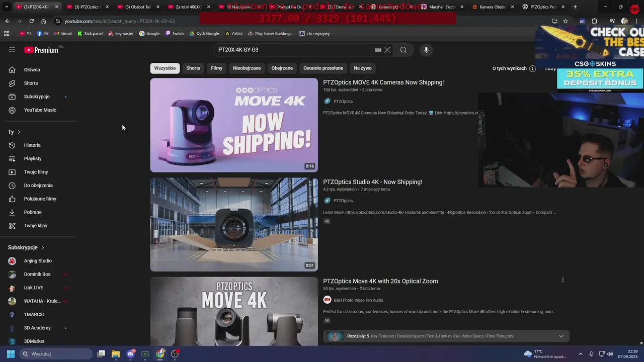Image resolution: width=644 pixels, height=362 pixels.
Task: Click the info icon beside O tych wynikach
Action: pyautogui.click(x=533, y=68)
